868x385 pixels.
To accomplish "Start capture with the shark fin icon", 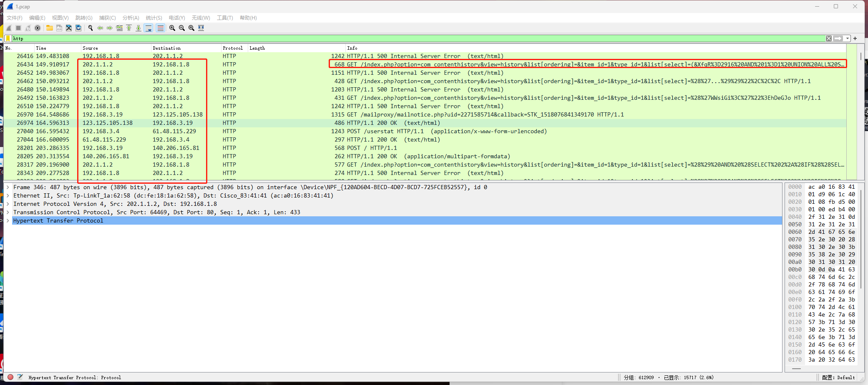I will [9, 28].
